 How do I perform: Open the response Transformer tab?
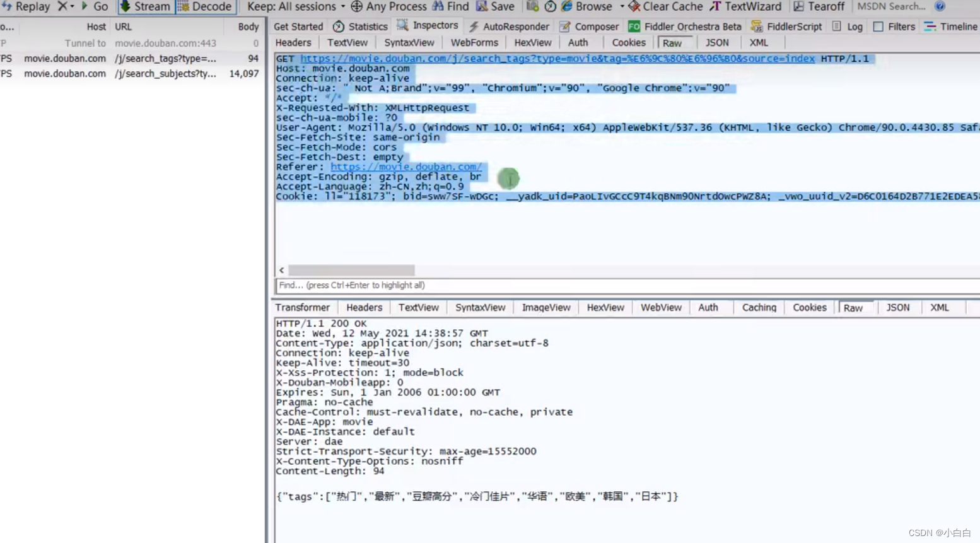click(x=303, y=307)
